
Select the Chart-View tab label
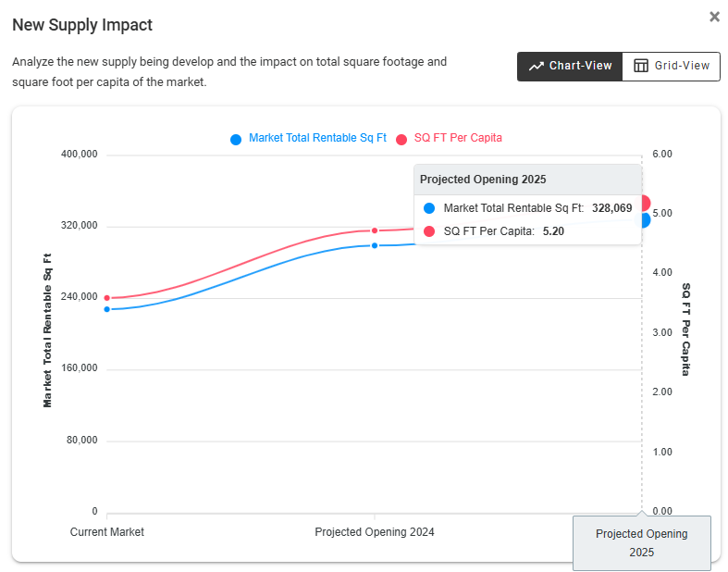(x=580, y=66)
